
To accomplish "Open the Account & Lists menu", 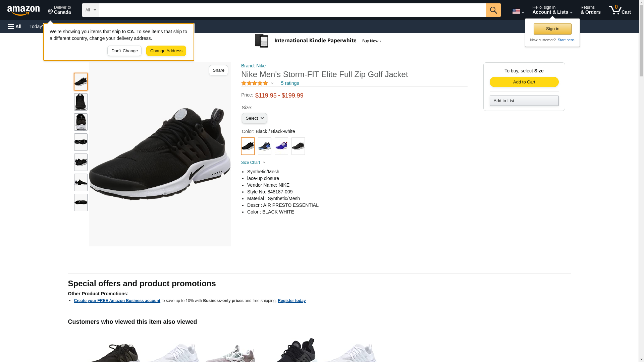I will tap(552, 10).
